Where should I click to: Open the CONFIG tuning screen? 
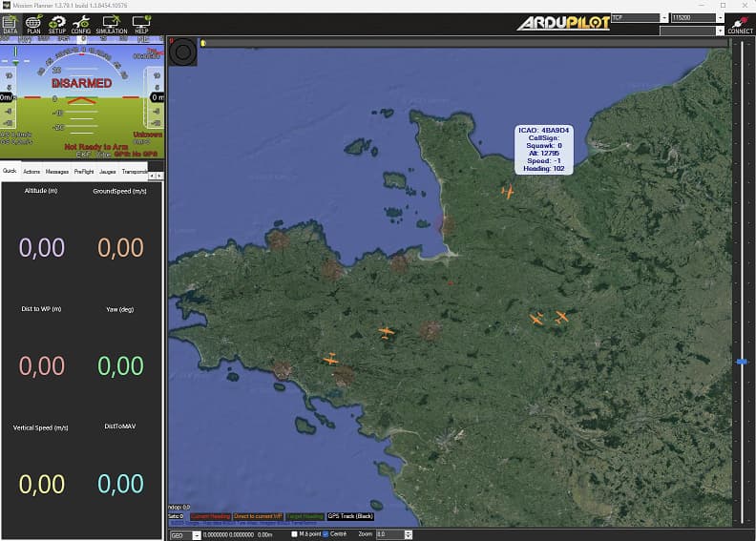(x=80, y=25)
